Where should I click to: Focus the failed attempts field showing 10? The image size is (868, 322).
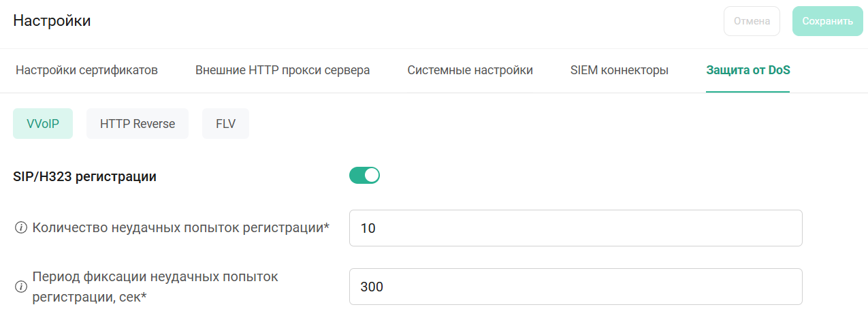point(575,228)
